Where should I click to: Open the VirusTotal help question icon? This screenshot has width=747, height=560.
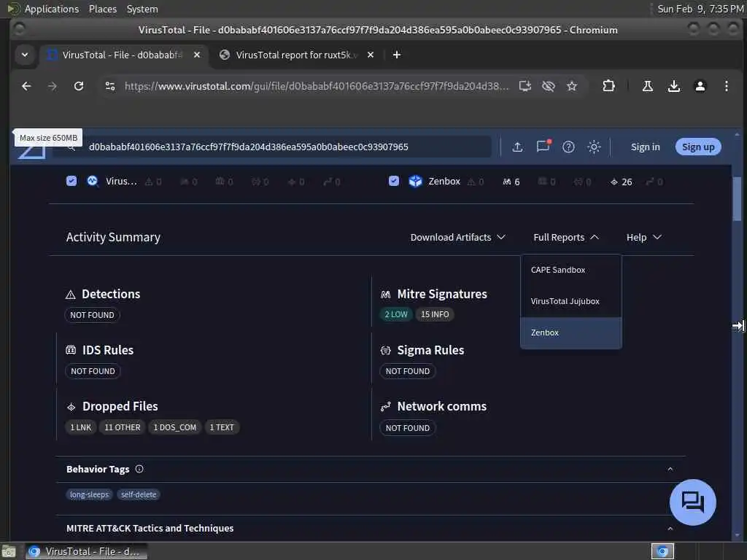point(568,147)
